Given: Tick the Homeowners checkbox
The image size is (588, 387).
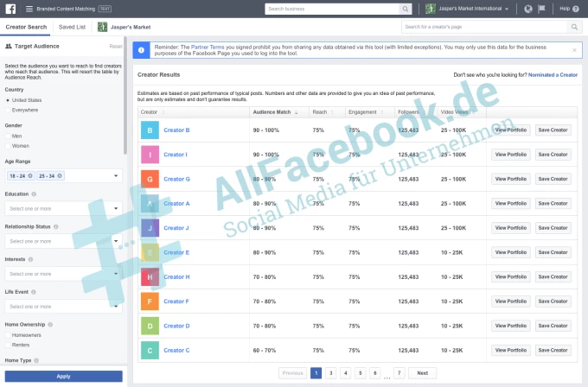Looking at the screenshot, I should (x=9, y=334).
